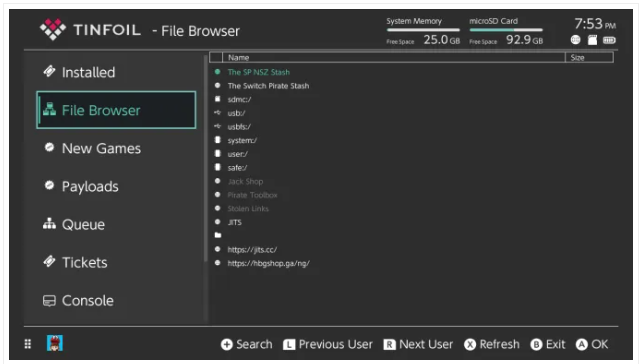Click the globe icon beside JITS

click(x=218, y=222)
